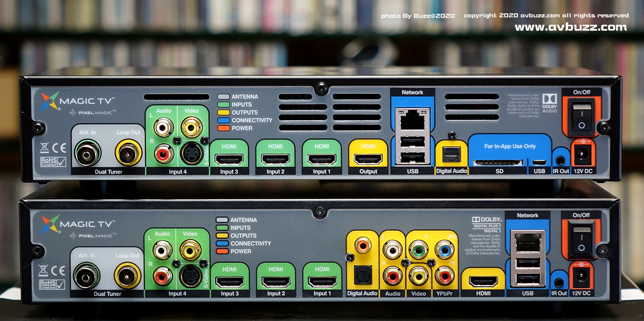Select the HDMI Input 1 port on the top unit
The height and width of the screenshot is (321, 644).
(322, 159)
